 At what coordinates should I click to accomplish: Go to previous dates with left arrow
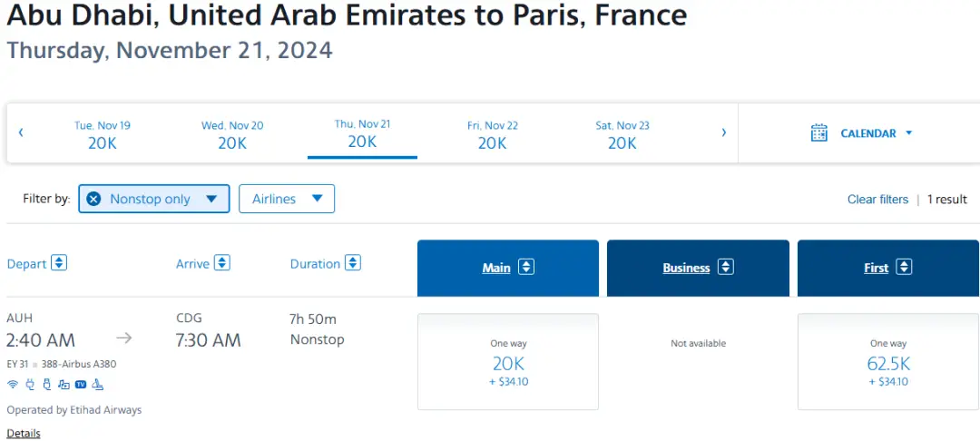(x=21, y=132)
